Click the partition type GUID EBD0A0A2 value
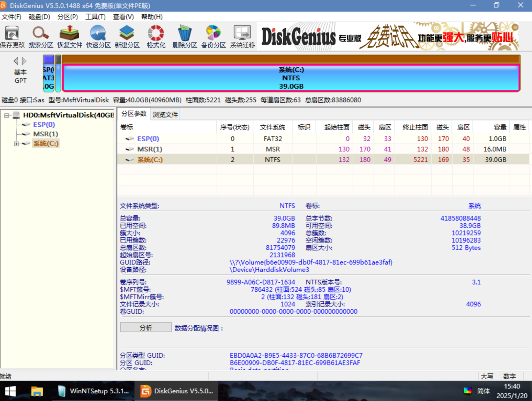This screenshot has height=401, width=532. [x=296, y=355]
